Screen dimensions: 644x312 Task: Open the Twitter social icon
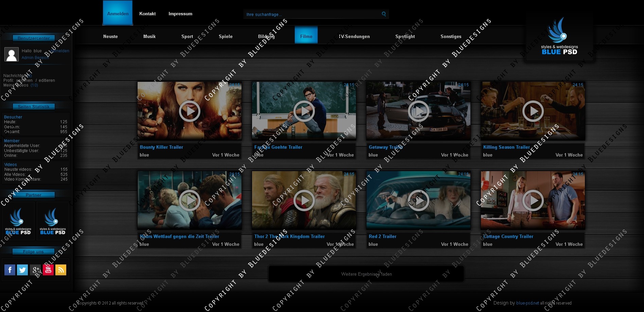click(22, 270)
